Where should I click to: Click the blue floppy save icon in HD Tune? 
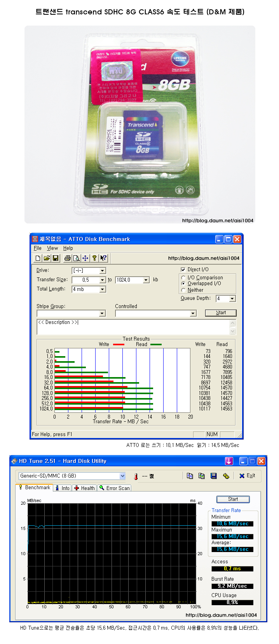214,476
